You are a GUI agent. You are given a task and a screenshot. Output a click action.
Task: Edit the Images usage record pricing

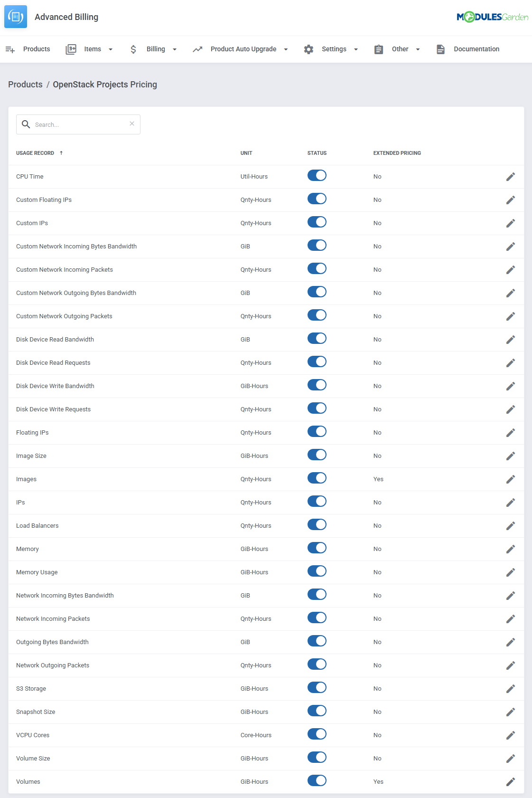511,479
